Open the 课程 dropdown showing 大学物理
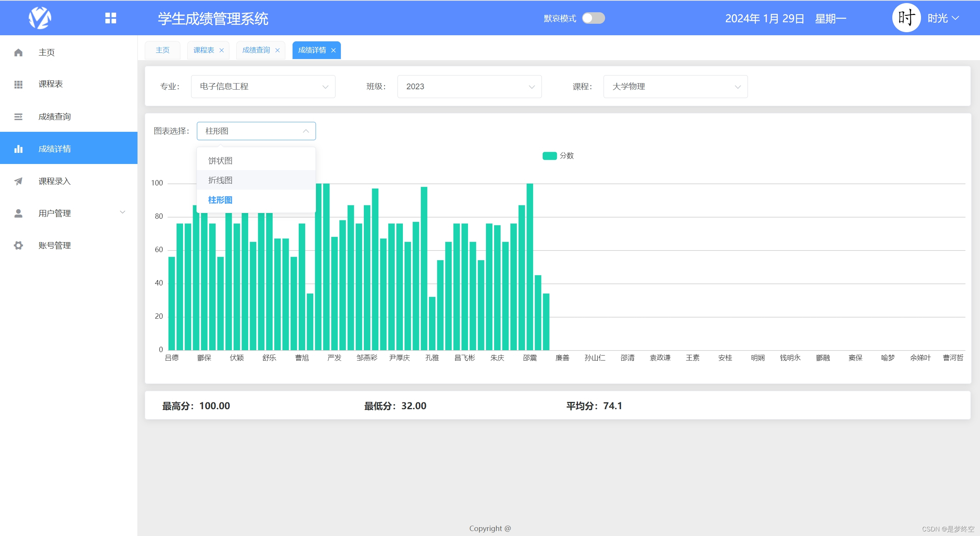The height and width of the screenshot is (536, 980). click(675, 87)
